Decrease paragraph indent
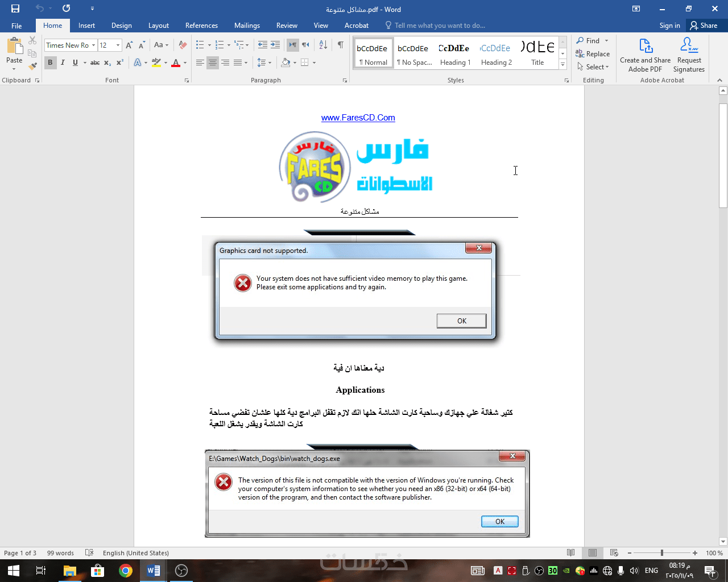This screenshot has height=582, width=728. (262, 45)
